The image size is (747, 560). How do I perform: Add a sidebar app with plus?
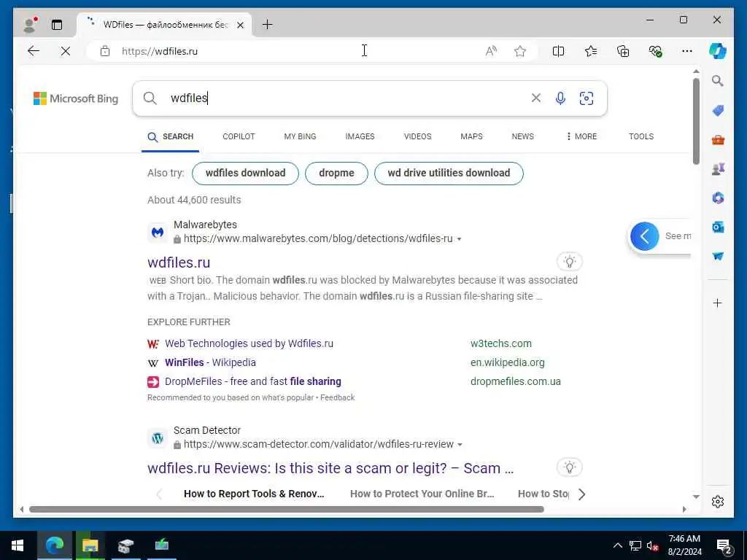[718, 303]
